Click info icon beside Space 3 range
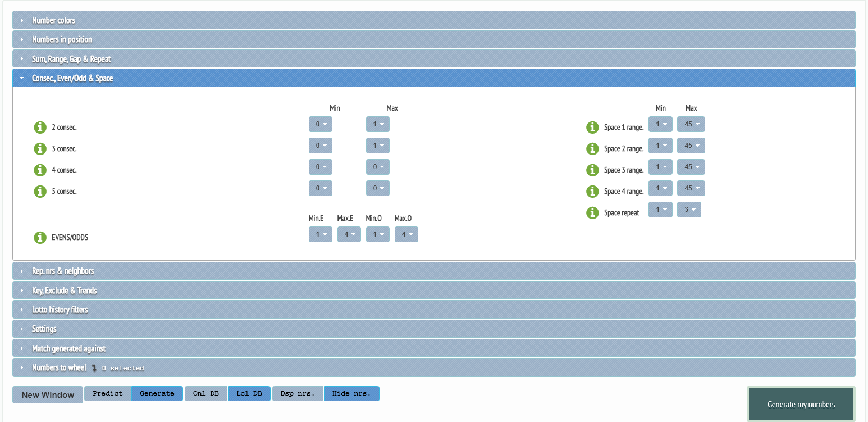The height and width of the screenshot is (422, 868). 592,170
